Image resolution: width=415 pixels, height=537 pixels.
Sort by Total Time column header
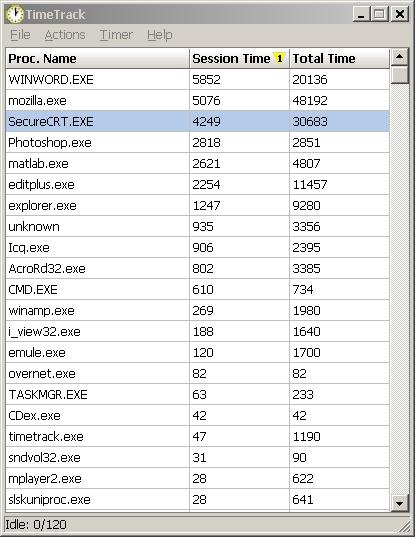coord(339,59)
